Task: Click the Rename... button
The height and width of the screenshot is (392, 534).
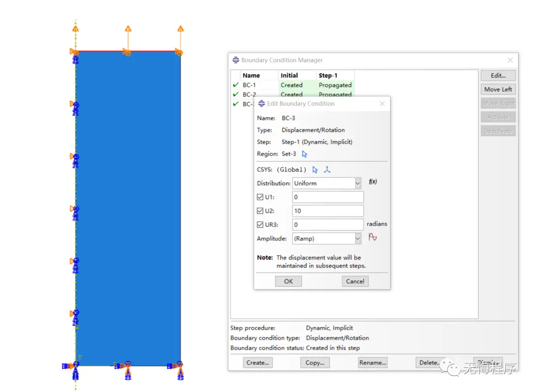Action: point(373,363)
